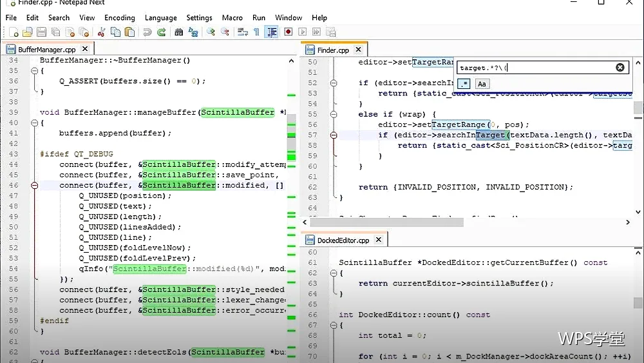
Task: Open the View menu
Action: point(87,17)
